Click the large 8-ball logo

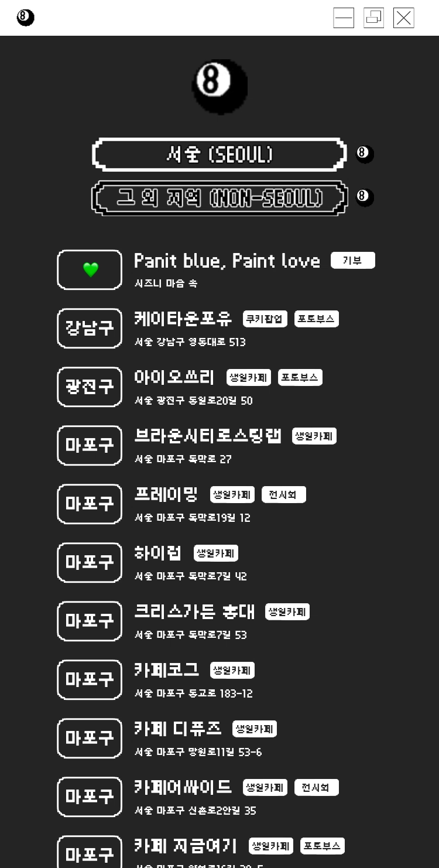220,86
